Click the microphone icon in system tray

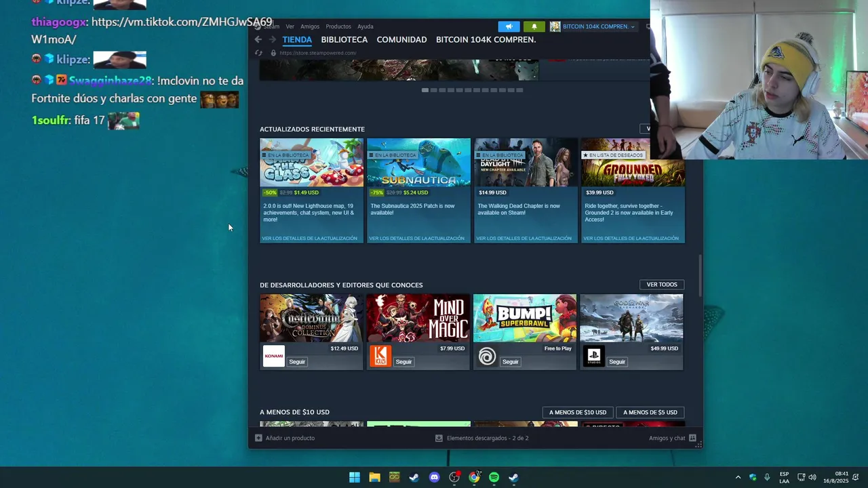pyautogui.click(x=767, y=477)
